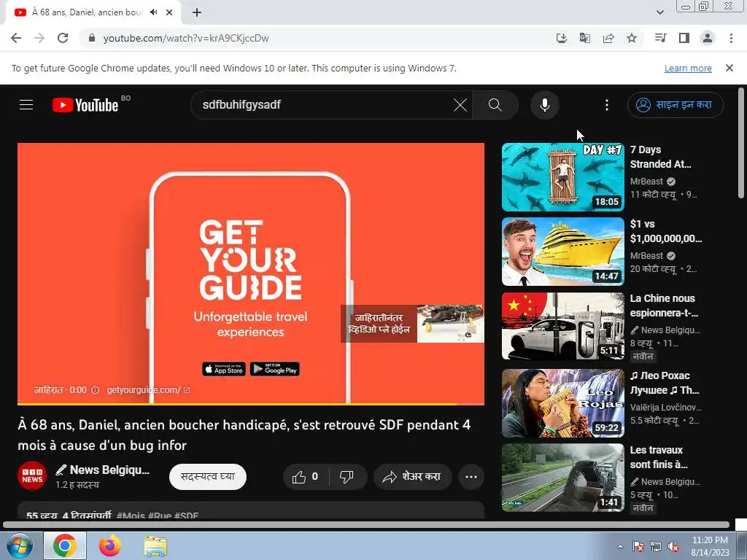747x560 pixels.
Task: Open the taskbar clock showing 11:20 PM
Action: [x=710, y=546]
